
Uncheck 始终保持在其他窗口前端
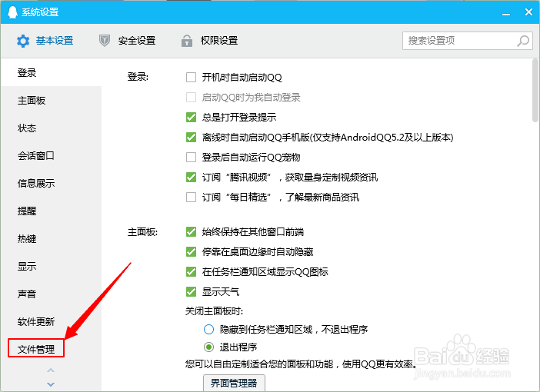click(191, 231)
